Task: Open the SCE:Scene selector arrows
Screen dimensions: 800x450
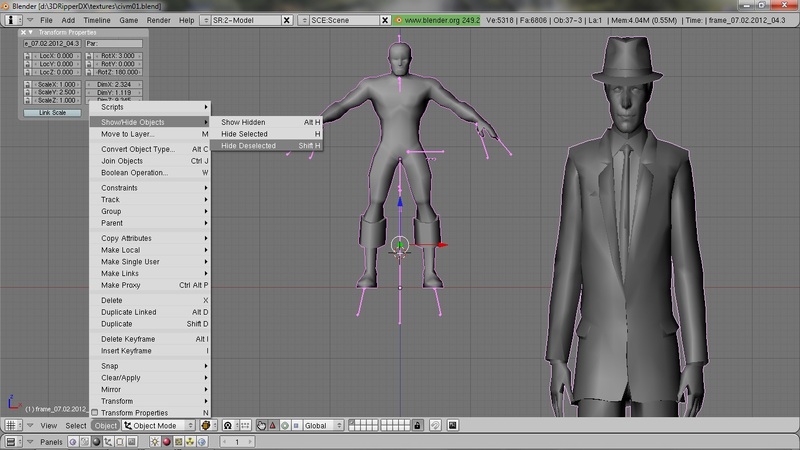Action: [x=304, y=20]
